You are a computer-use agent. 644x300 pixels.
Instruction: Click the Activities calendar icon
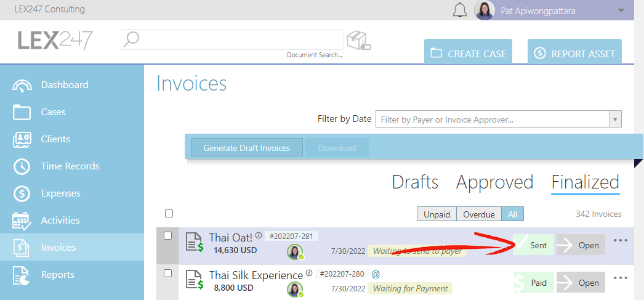pos(22,221)
